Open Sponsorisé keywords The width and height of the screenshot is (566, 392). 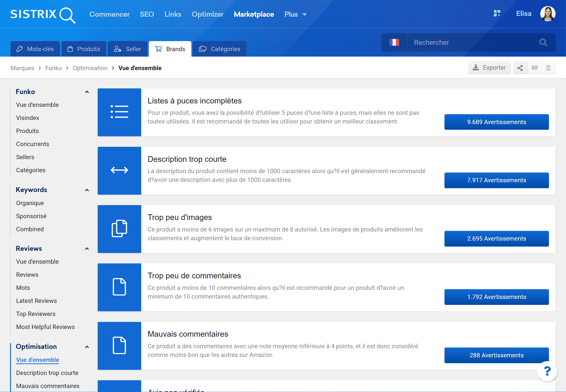(x=31, y=216)
